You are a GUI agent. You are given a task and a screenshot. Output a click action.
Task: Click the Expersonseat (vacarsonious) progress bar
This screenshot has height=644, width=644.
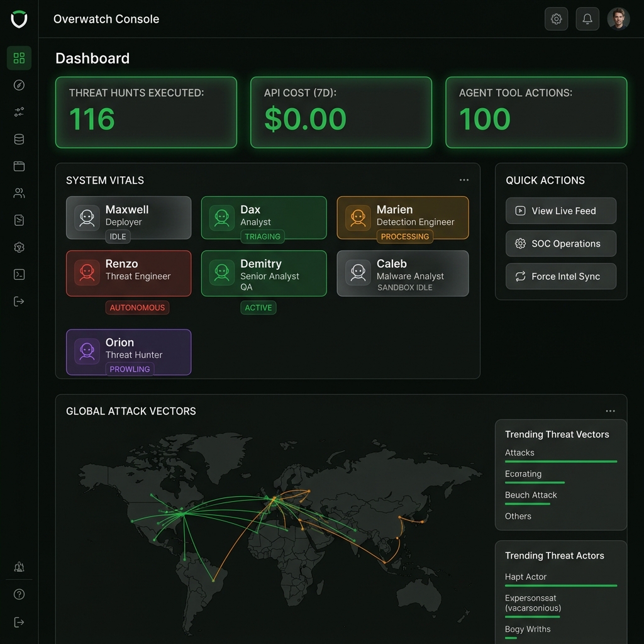532,617
